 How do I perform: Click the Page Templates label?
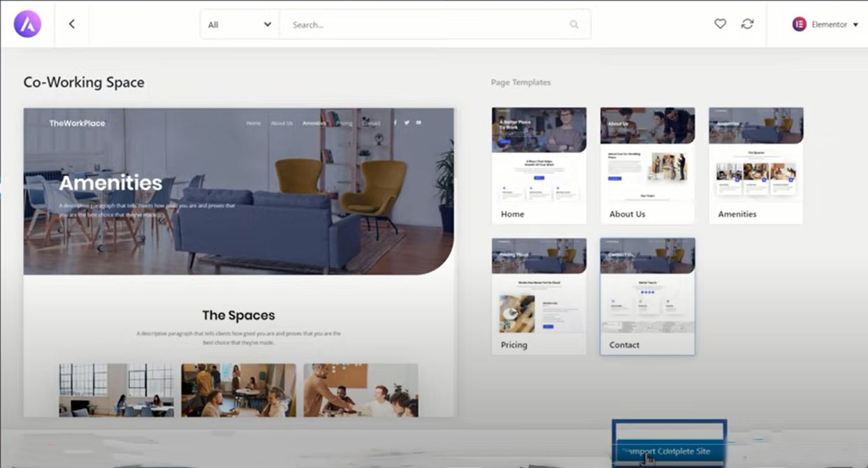click(x=521, y=82)
